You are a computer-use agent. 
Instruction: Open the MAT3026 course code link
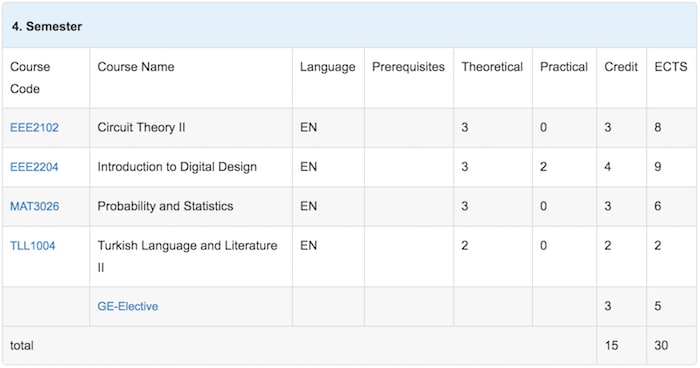pyautogui.click(x=35, y=206)
